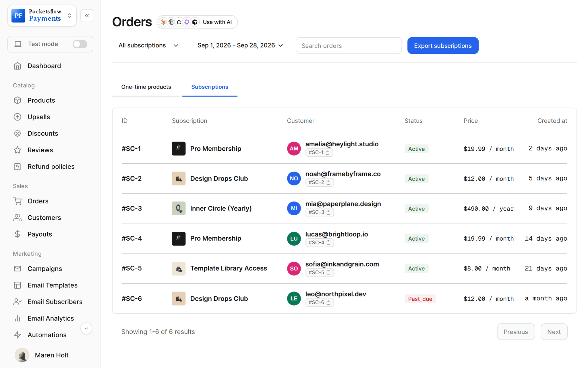Image resolution: width=588 pixels, height=368 pixels.
Task: Open Products in the Catalog section
Action: (x=41, y=100)
